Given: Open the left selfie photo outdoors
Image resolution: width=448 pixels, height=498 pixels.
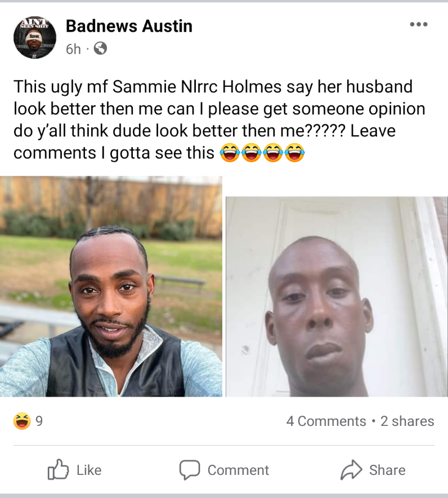Looking at the screenshot, I should pos(111,287).
